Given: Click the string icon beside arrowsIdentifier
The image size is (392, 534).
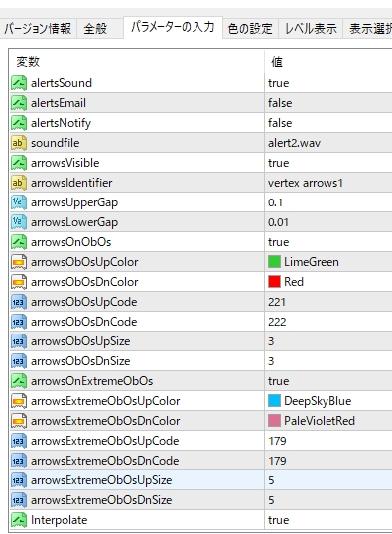Looking at the screenshot, I should click(x=19, y=183).
